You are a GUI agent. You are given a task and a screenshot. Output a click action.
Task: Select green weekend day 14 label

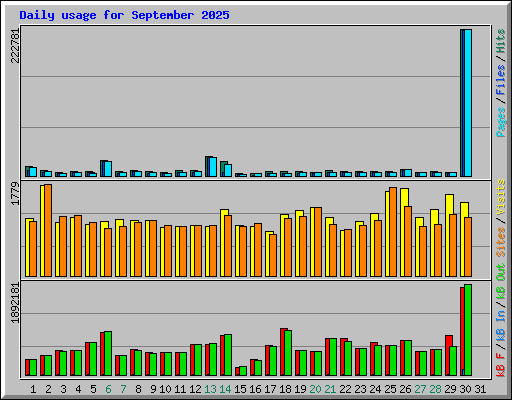[x=225, y=389]
